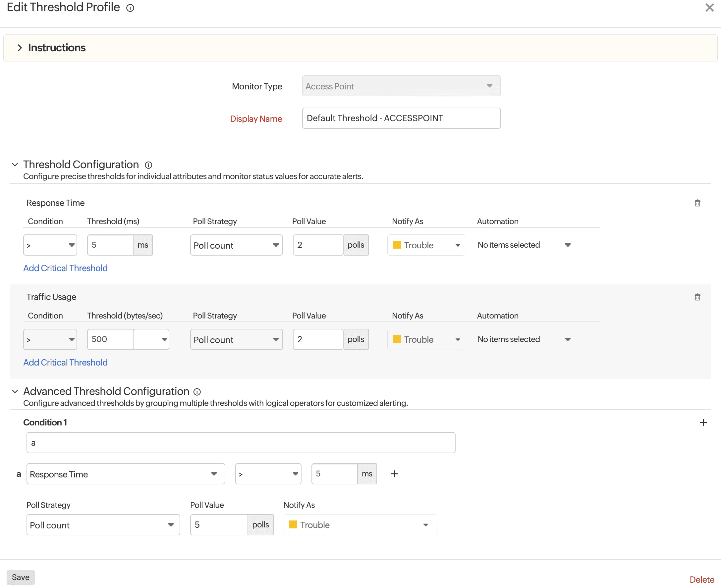Click the Save button
721x588 pixels.
21,577
